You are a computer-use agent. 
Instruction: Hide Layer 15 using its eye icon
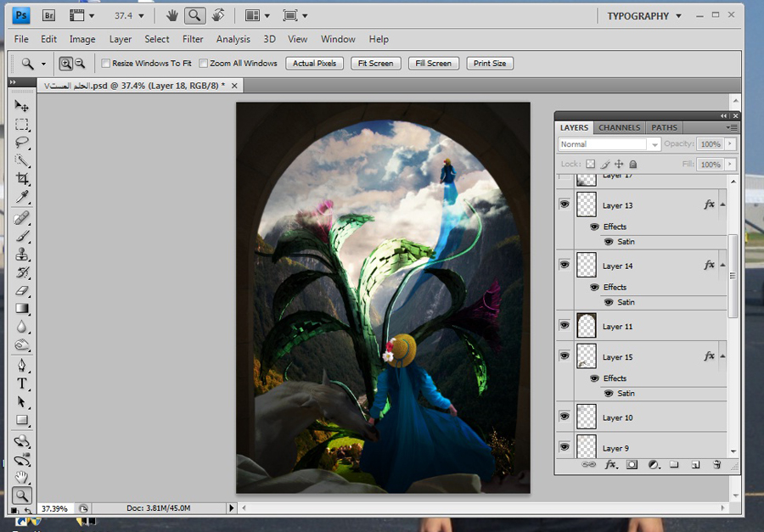[x=565, y=356]
